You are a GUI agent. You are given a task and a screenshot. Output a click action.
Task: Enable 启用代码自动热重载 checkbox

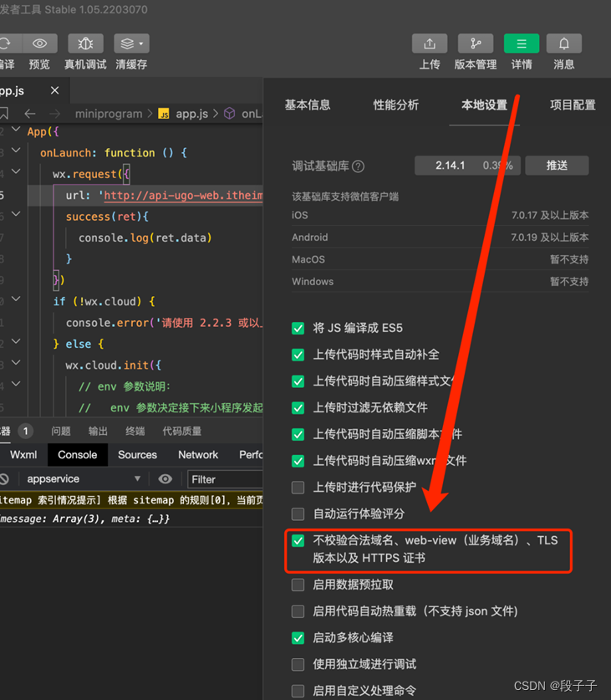tap(298, 611)
